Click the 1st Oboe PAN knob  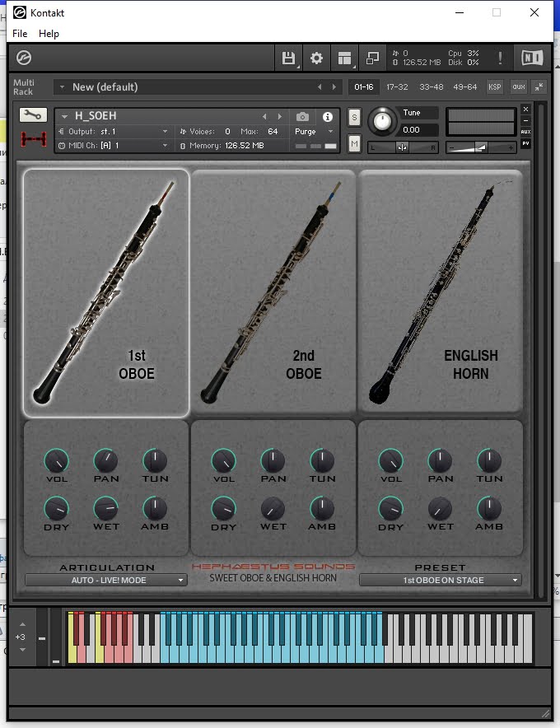(x=106, y=460)
